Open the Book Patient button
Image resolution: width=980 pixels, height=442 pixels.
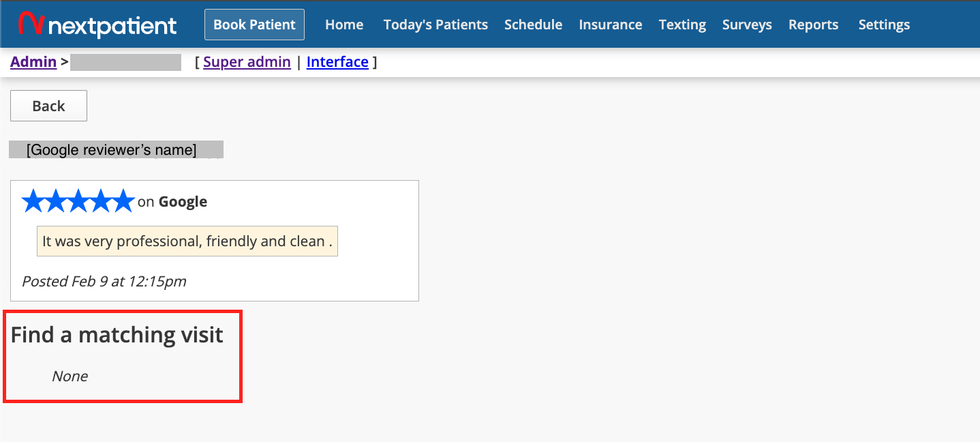(x=254, y=25)
